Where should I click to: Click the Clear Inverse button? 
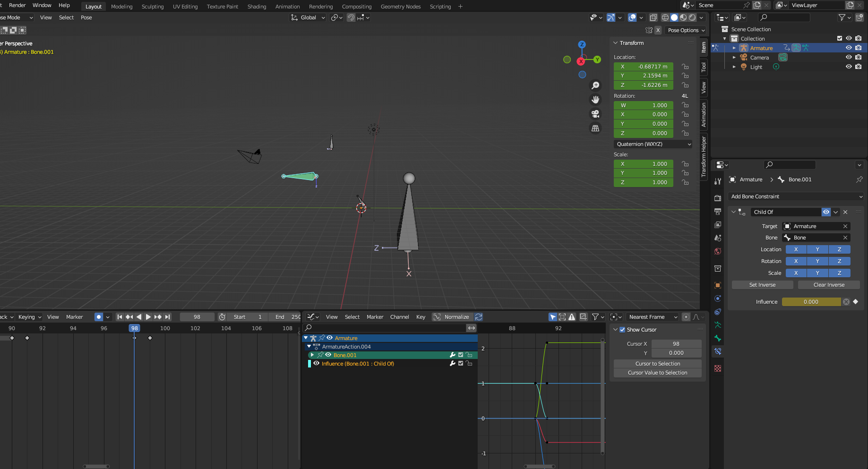click(829, 285)
